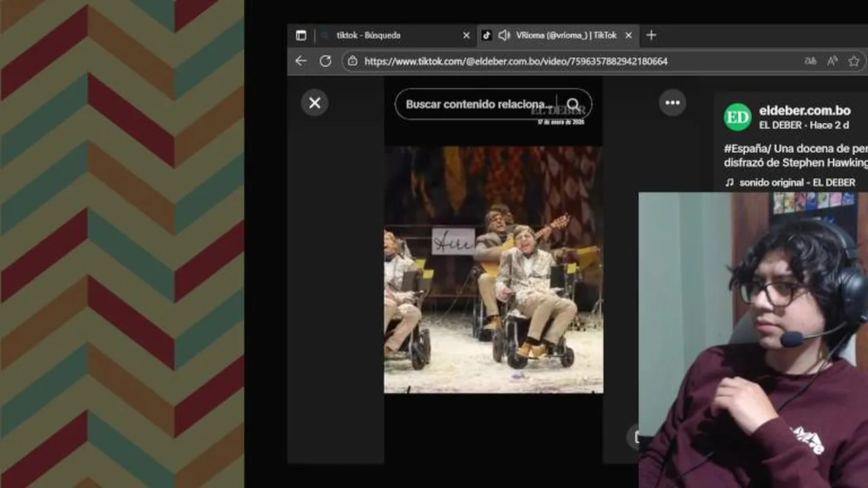Click the music note icon beside sonido original
This screenshot has width=868, height=488.
pyautogui.click(x=730, y=182)
